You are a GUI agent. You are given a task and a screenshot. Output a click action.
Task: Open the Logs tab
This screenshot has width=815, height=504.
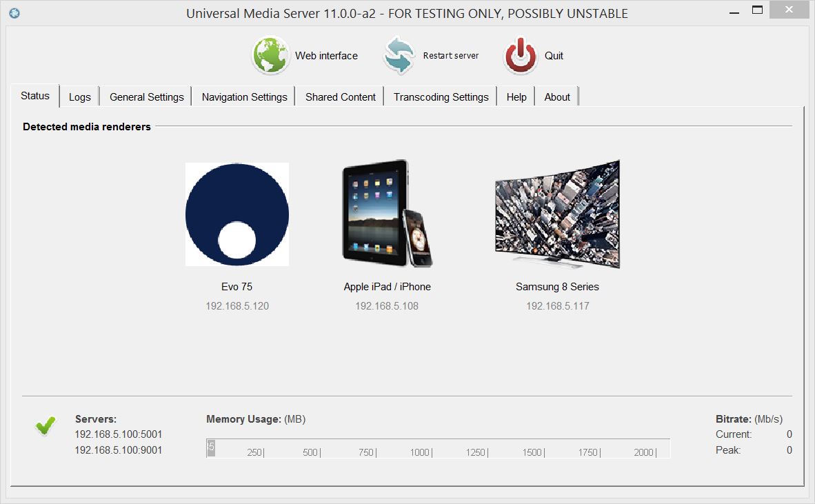coord(79,97)
